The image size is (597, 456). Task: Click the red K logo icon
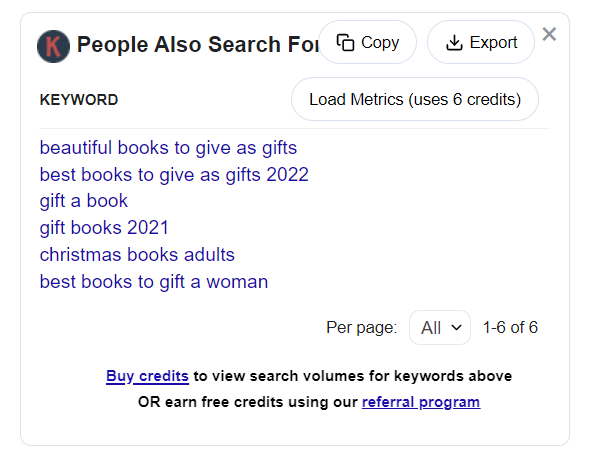(x=53, y=46)
